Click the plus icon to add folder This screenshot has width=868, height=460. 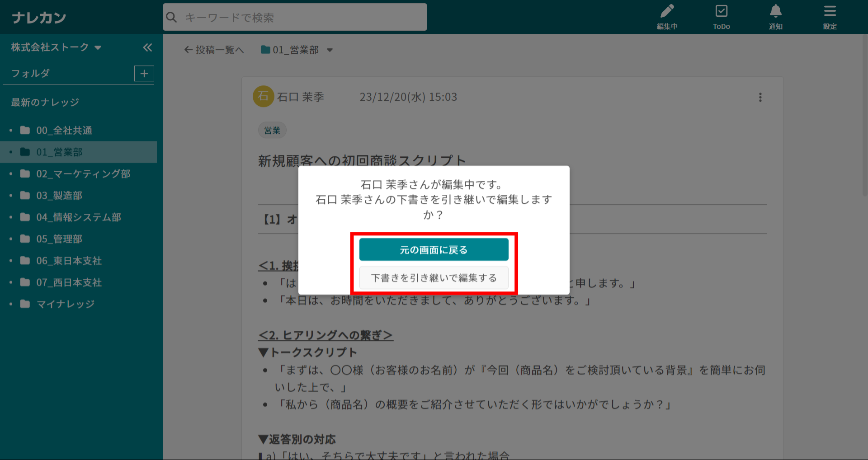coord(144,74)
